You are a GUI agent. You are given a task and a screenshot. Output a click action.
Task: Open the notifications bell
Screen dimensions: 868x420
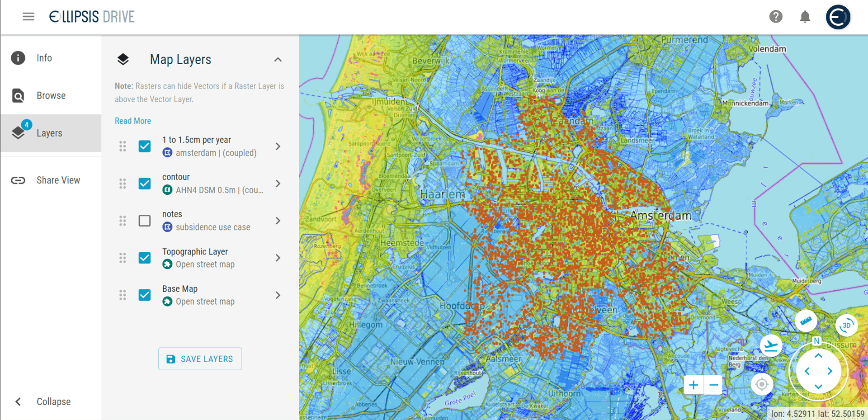(805, 17)
